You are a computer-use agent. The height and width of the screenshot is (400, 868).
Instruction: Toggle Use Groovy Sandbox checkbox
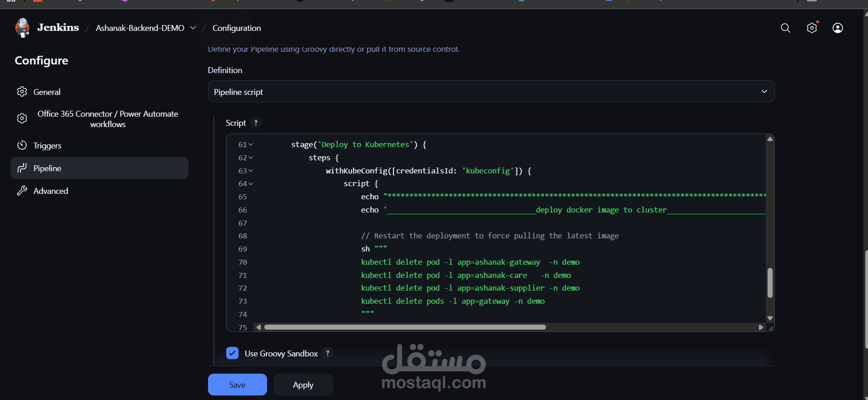pyautogui.click(x=232, y=353)
